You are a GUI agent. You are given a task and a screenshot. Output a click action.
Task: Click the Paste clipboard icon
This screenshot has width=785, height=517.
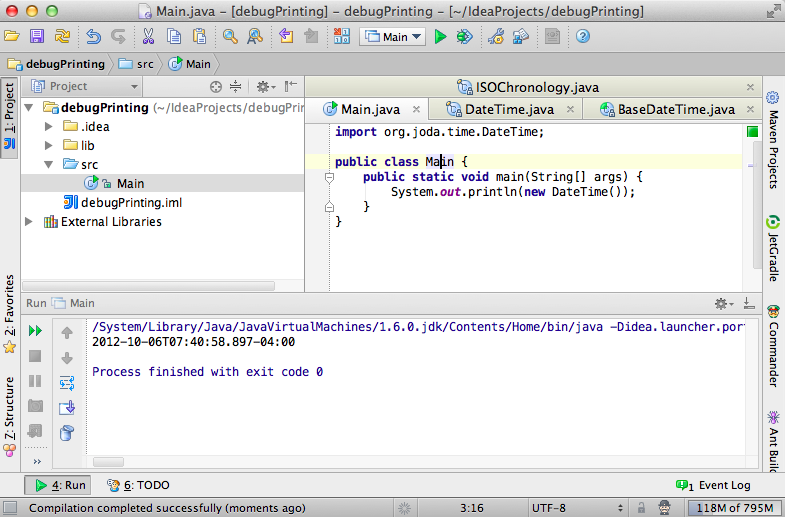[199, 37]
